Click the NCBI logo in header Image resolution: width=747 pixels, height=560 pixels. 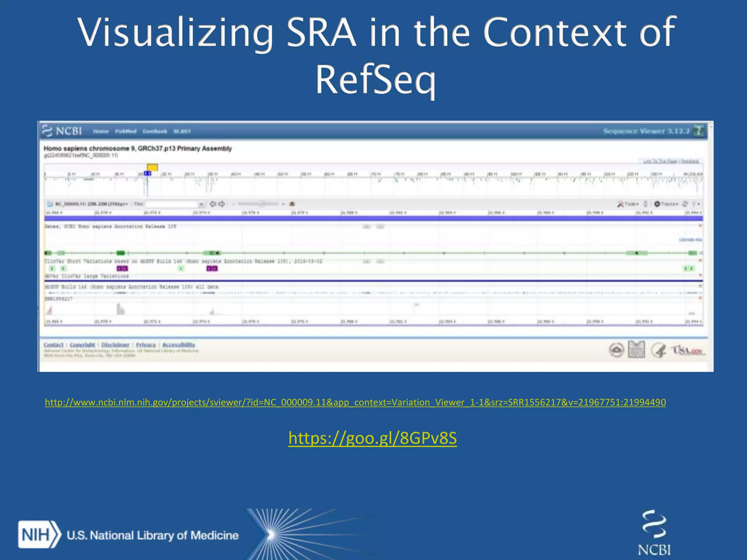62,131
